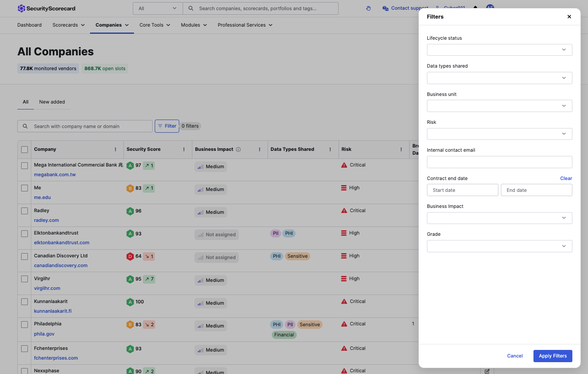The height and width of the screenshot is (374, 588).
Task: Click the Internal contact email field
Action: point(500,162)
